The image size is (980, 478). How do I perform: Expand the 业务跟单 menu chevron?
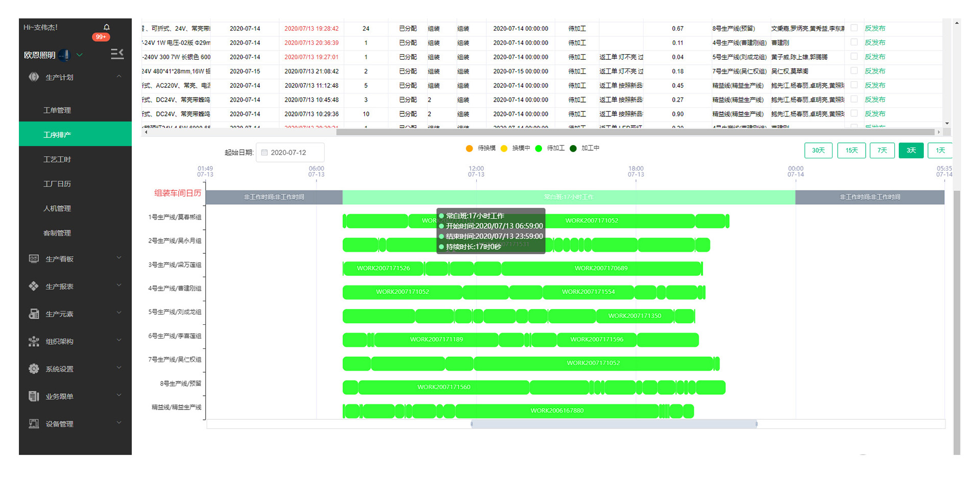pos(119,395)
